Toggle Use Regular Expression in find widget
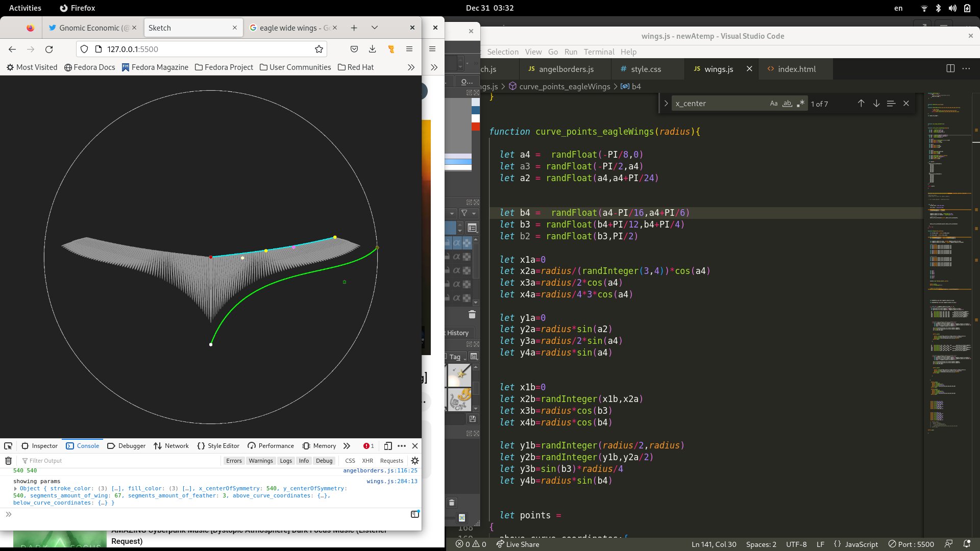980x551 pixels. tap(801, 103)
